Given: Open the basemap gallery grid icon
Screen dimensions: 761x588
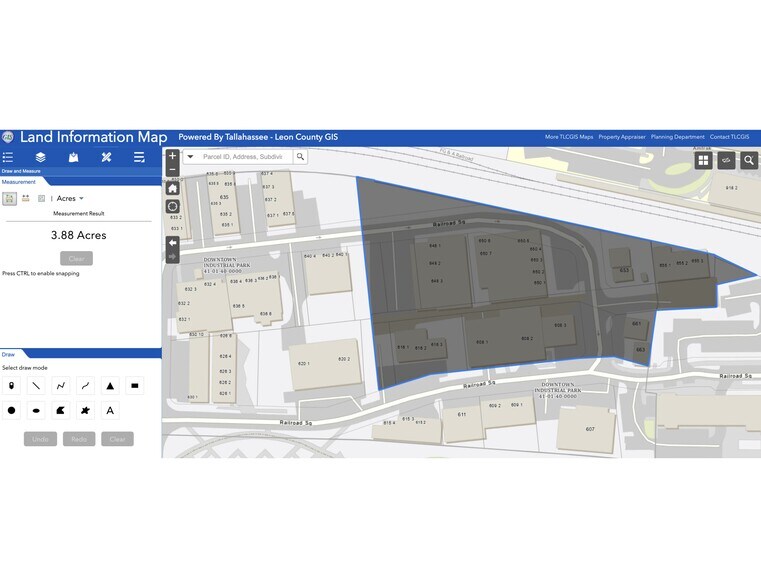Looking at the screenshot, I should pyautogui.click(x=704, y=160).
